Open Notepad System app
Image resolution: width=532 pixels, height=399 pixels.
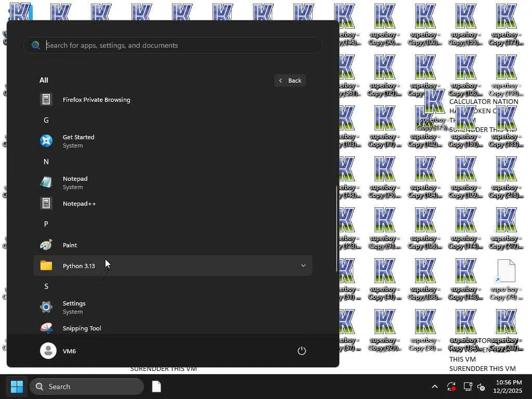coord(172,182)
